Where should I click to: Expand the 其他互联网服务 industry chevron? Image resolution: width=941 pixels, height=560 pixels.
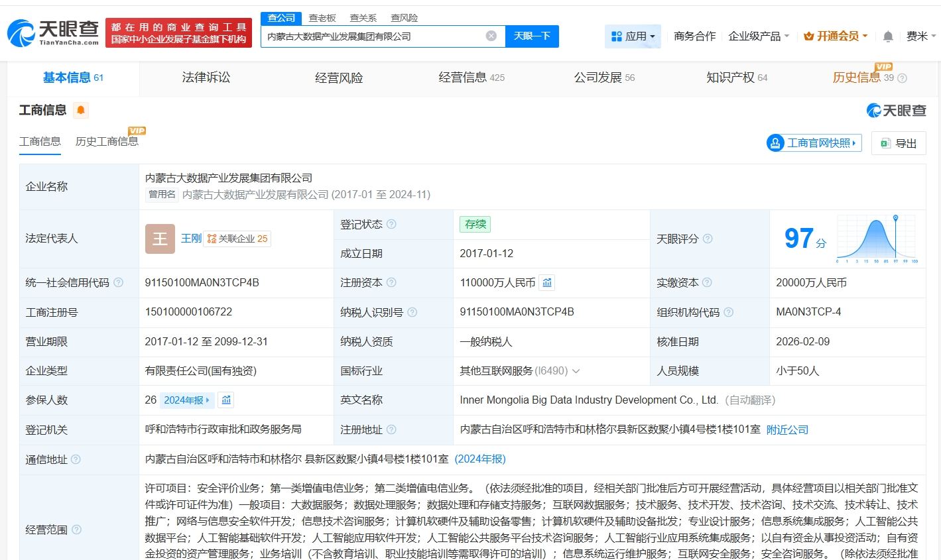(576, 371)
